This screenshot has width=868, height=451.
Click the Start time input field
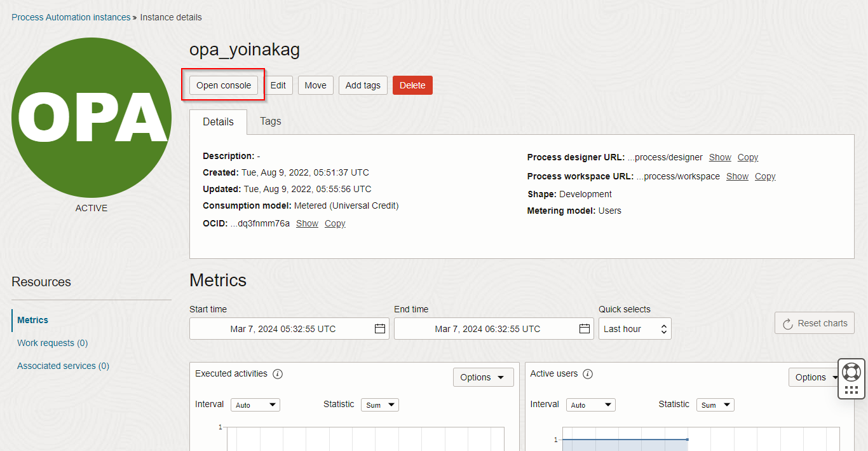(x=283, y=329)
